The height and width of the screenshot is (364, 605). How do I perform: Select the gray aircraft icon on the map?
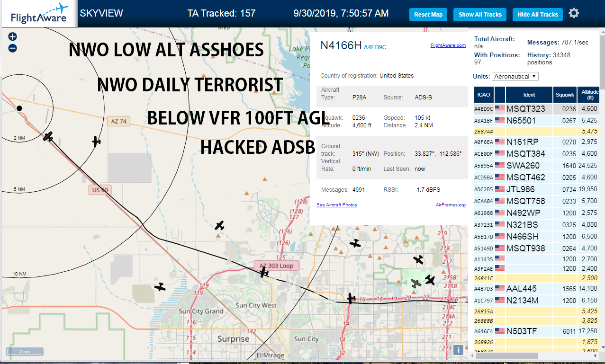[415, 284]
